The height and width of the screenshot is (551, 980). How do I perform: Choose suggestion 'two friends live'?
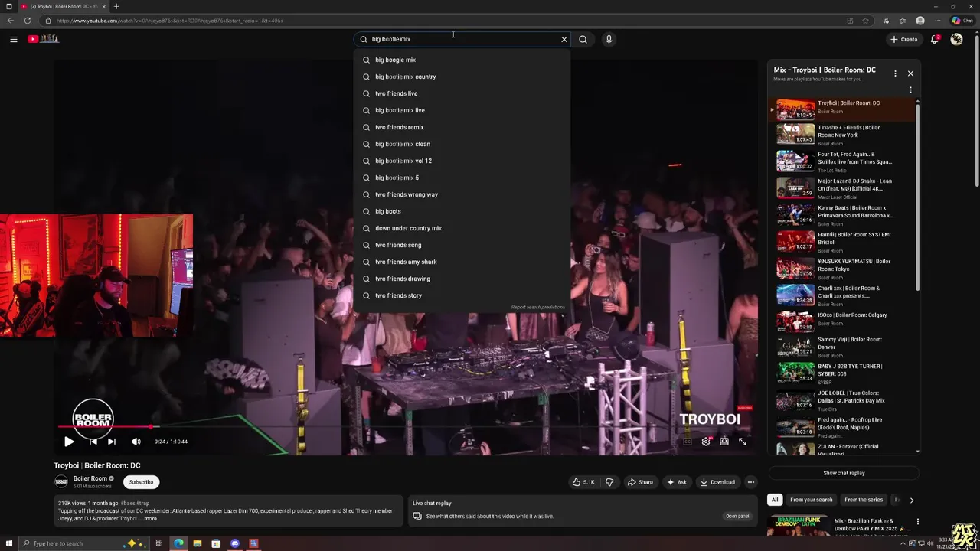[462, 93]
